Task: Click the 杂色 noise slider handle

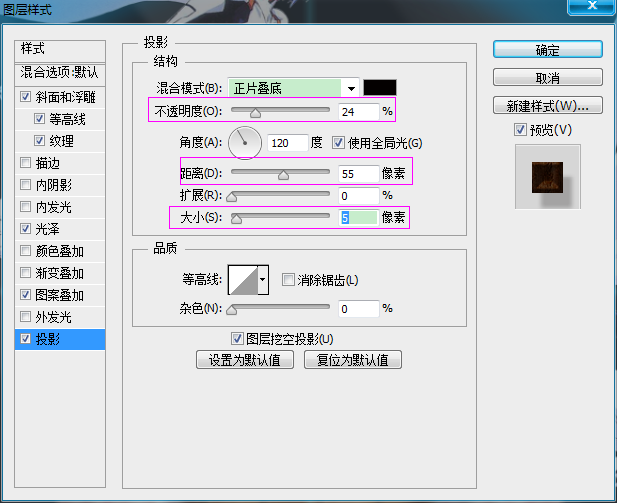Action: 232,310
